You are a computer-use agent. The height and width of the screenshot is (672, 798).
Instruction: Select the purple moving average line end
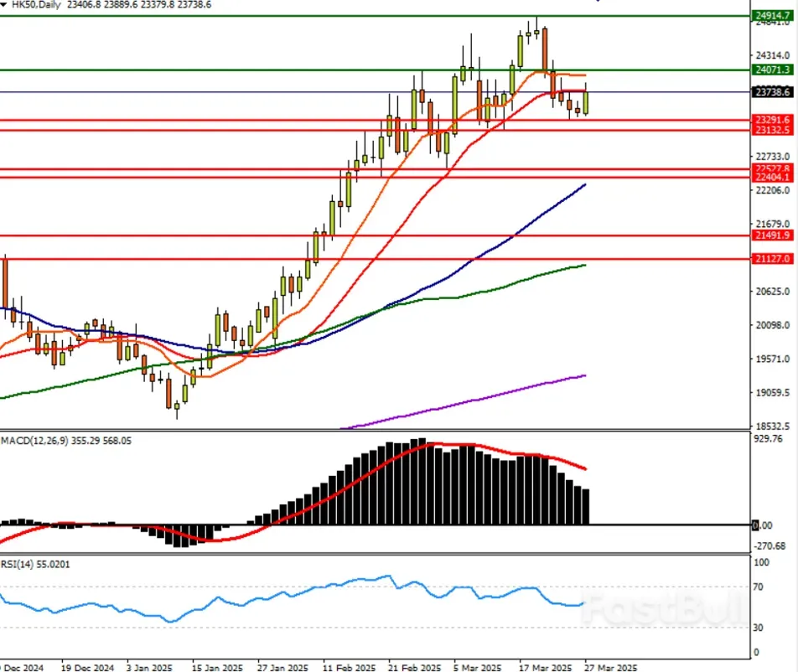pyautogui.click(x=583, y=375)
